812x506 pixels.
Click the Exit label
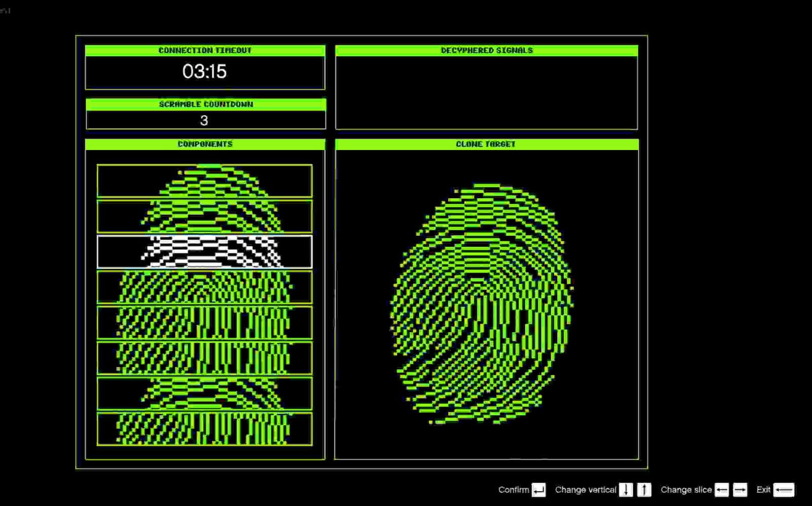tap(763, 490)
